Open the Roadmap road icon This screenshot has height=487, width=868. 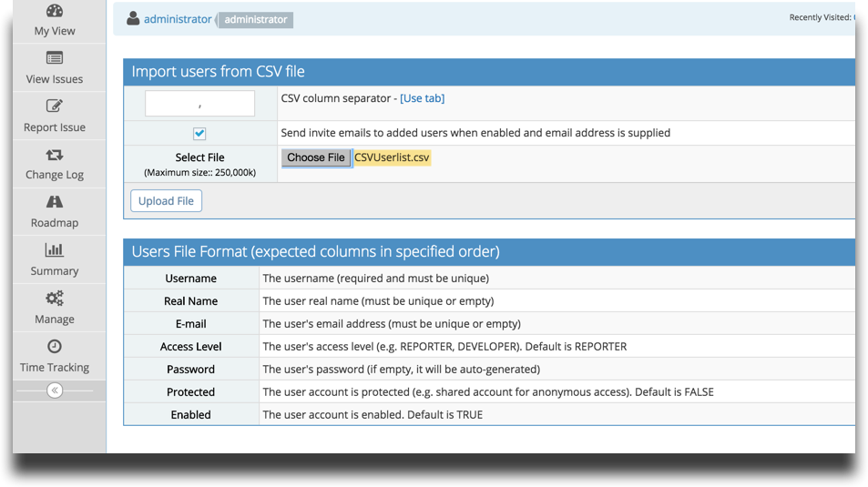(x=55, y=202)
